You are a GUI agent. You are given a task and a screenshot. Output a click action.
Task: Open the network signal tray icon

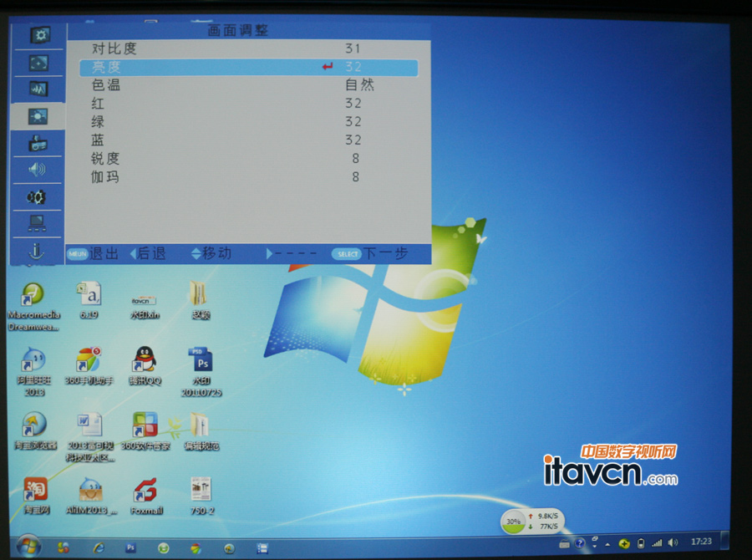657,542
